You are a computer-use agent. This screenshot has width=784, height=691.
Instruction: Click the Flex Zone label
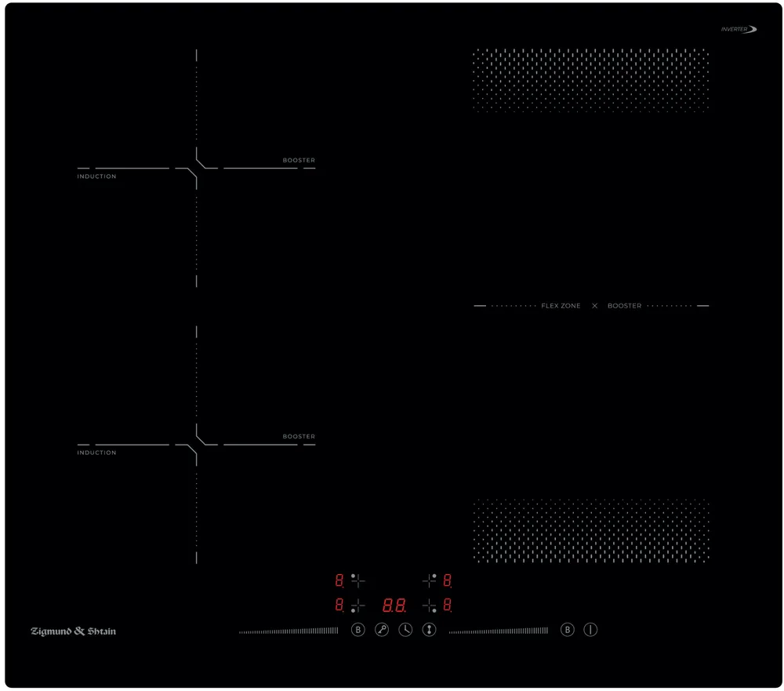pyautogui.click(x=561, y=306)
